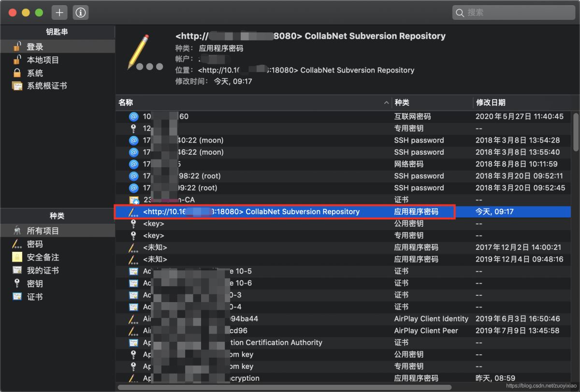580x392 pixels.
Task: Select 密码 category
Action: click(x=58, y=244)
